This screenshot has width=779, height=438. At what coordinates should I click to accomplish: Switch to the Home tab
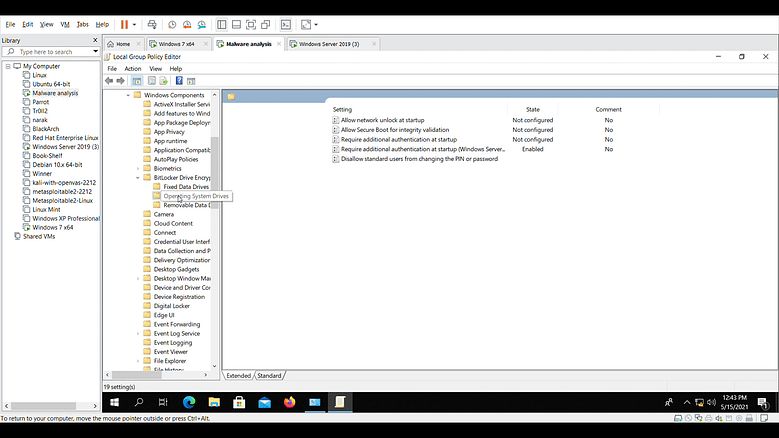122,44
